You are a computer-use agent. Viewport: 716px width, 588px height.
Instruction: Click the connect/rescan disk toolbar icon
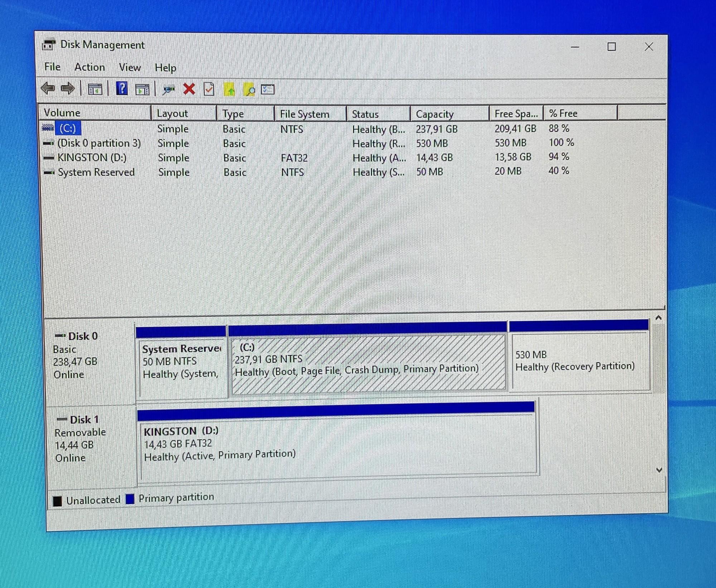point(168,89)
